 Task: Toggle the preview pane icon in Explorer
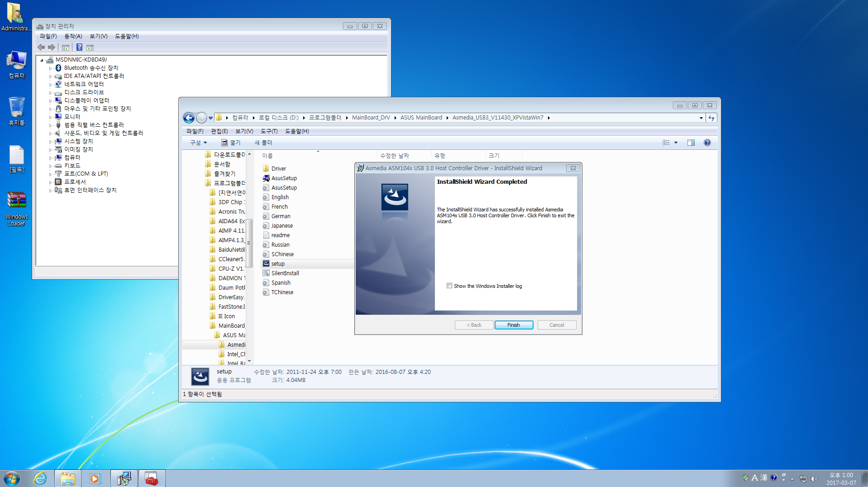(691, 143)
